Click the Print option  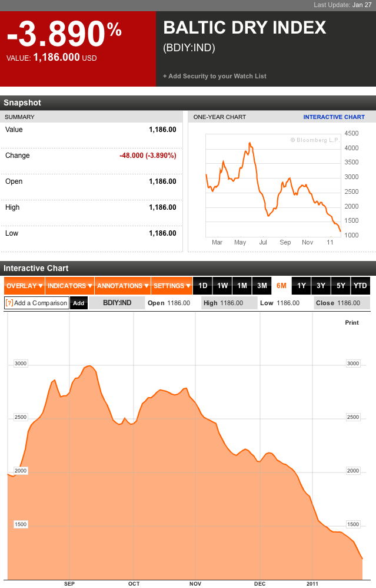click(352, 323)
